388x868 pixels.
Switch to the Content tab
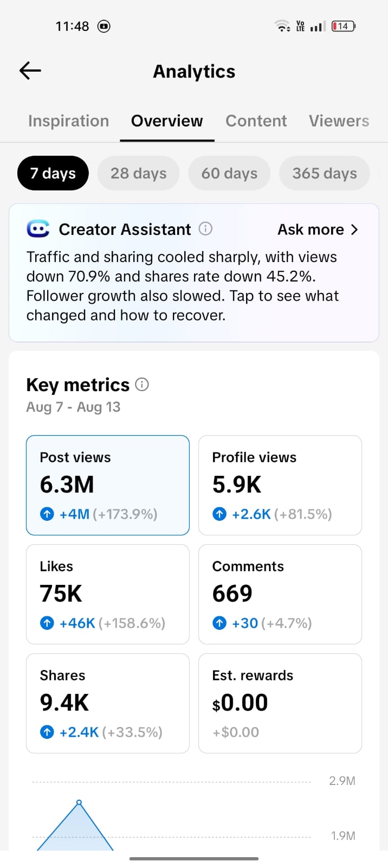(x=256, y=120)
